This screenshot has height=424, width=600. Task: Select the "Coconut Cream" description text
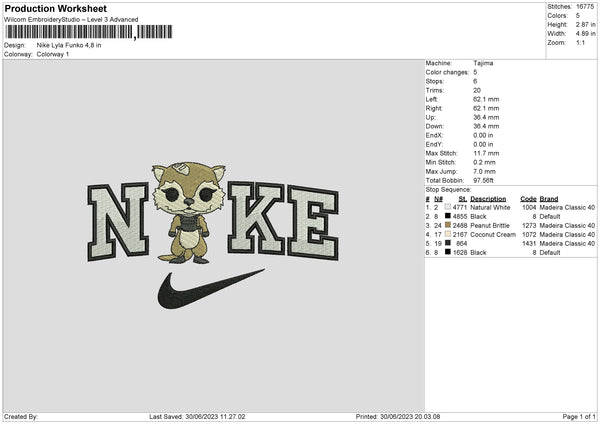493,235
